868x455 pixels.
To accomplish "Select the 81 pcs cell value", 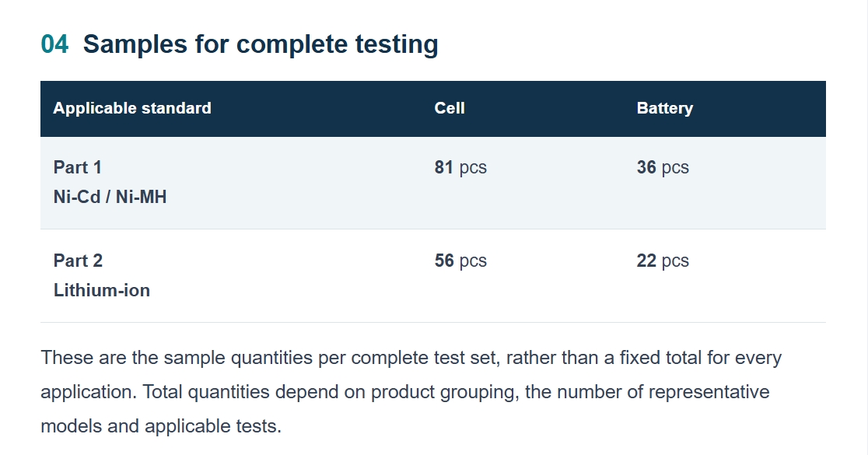I will coord(460,167).
